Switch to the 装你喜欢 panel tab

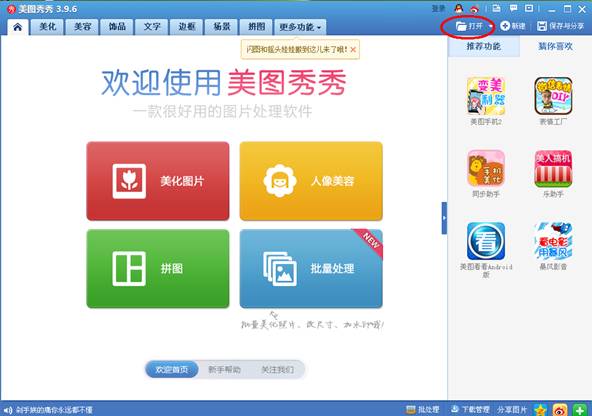[555, 46]
